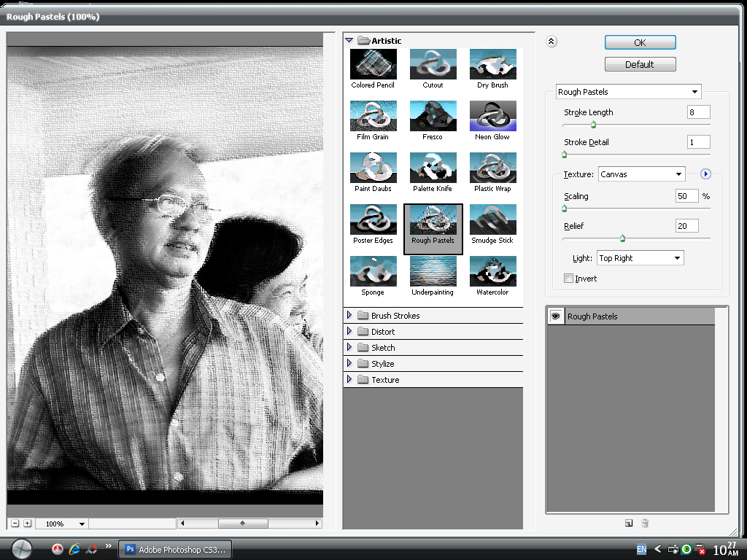Select the Colored Pencil filter thumbnail
Image resolution: width=747 pixels, height=560 pixels.
coord(373,64)
